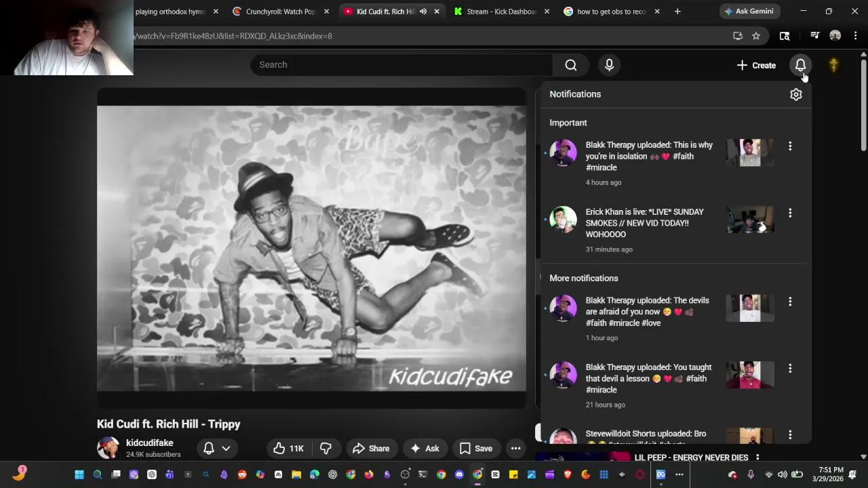The height and width of the screenshot is (488, 868).
Task: Click the Kid Cudi Trippy video player
Action: 311,248
